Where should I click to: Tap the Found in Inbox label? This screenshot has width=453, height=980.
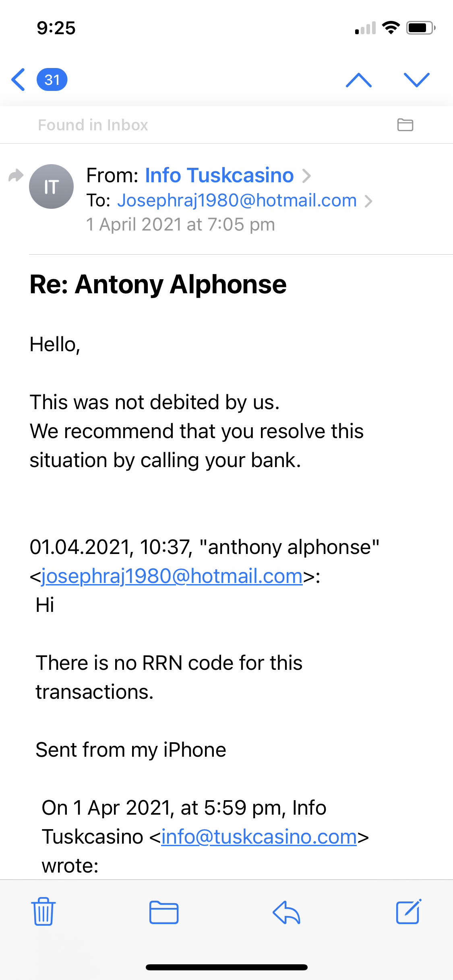(93, 125)
